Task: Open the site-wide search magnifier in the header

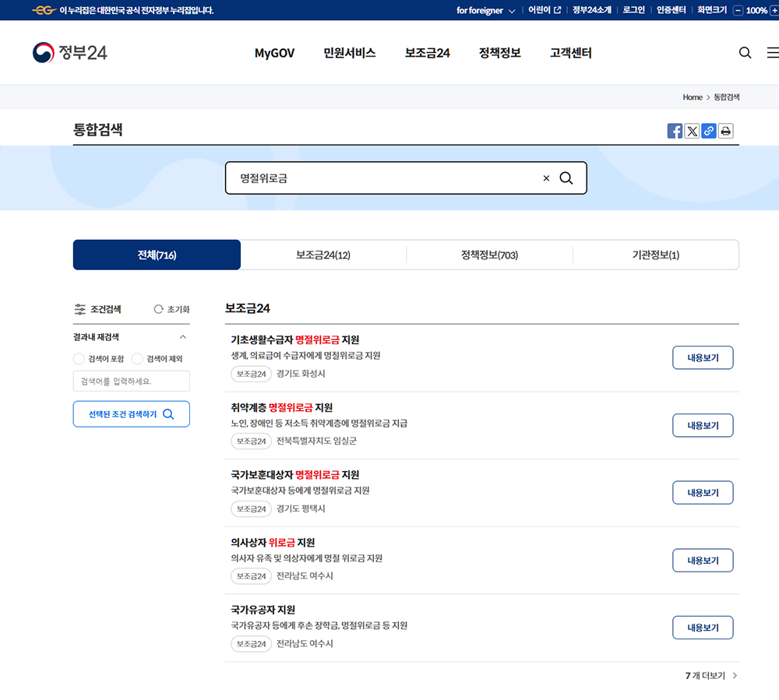Action: (745, 52)
